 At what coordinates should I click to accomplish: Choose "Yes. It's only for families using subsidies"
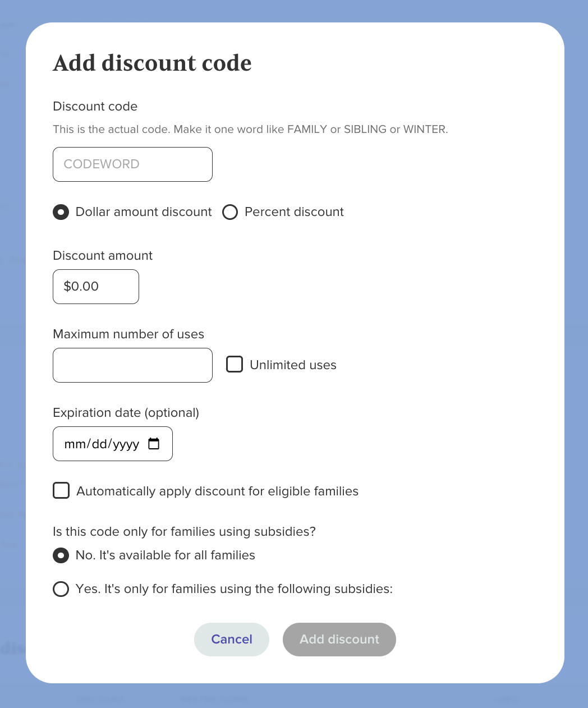61,589
